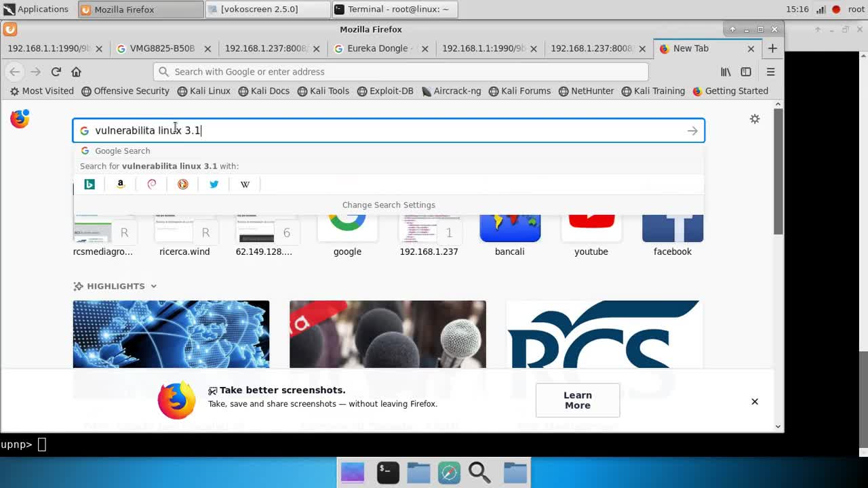Open the Kali Training bookmark
The width and height of the screenshot is (868, 488).
pos(653,91)
